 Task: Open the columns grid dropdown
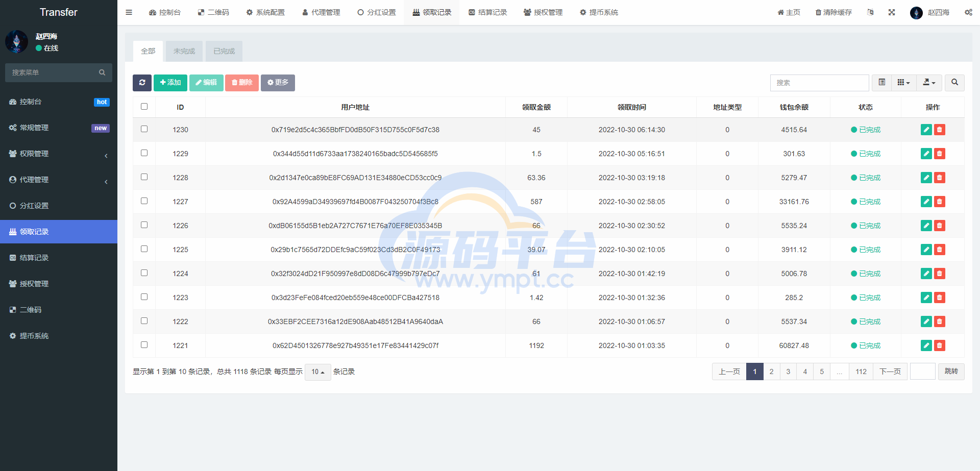click(903, 83)
